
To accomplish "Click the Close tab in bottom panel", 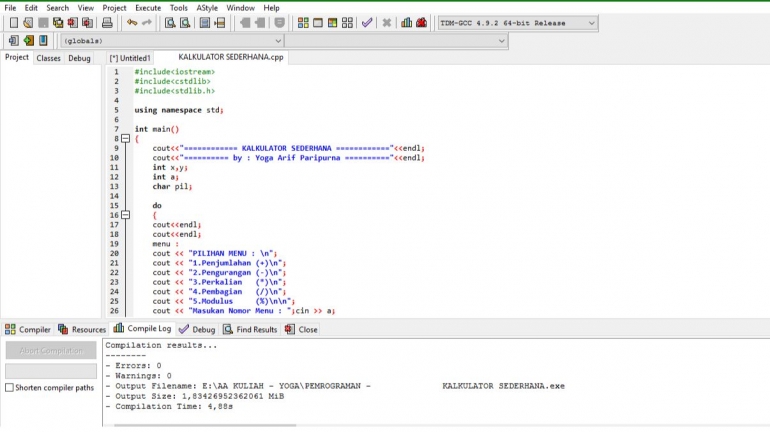I will click(302, 329).
